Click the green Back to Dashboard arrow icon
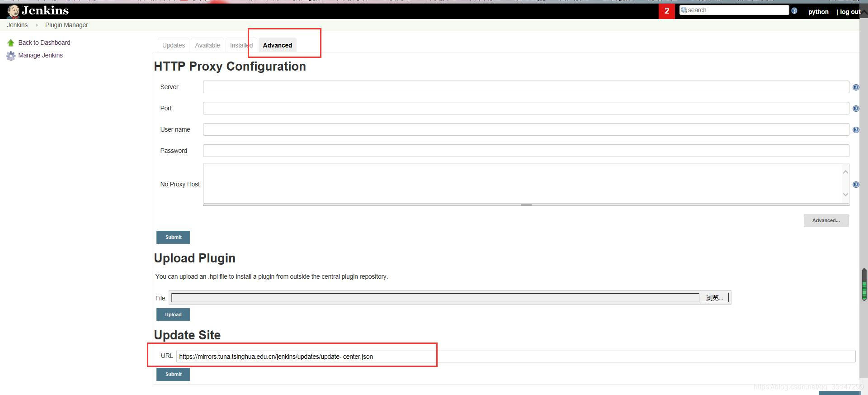Screen dimensions: 868x395 (x=11, y=43)
